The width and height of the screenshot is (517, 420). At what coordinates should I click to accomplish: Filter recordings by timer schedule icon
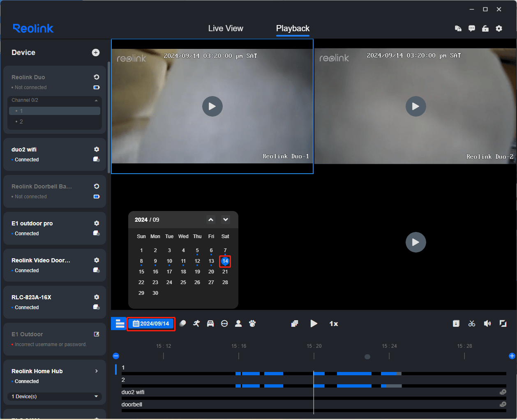coord(224,324)
